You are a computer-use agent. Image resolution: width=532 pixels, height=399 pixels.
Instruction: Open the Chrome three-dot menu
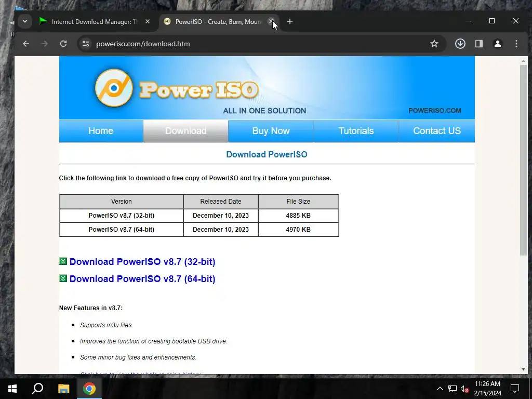[x=516, y=44]
